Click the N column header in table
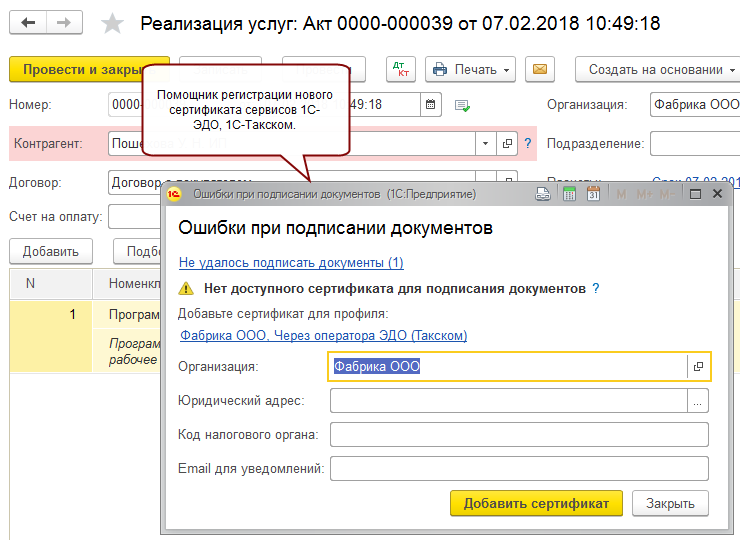The image size is (740, 540). (x=50, y=283)
